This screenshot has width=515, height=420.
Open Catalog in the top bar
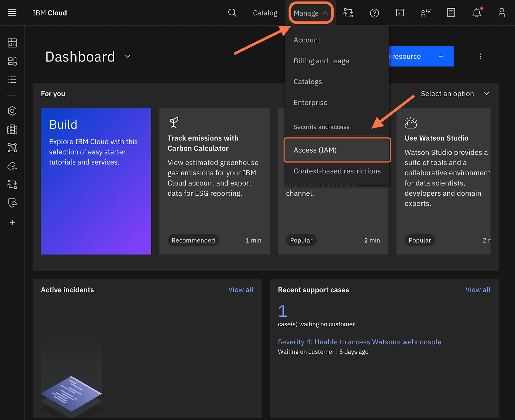tap(265, 13)
